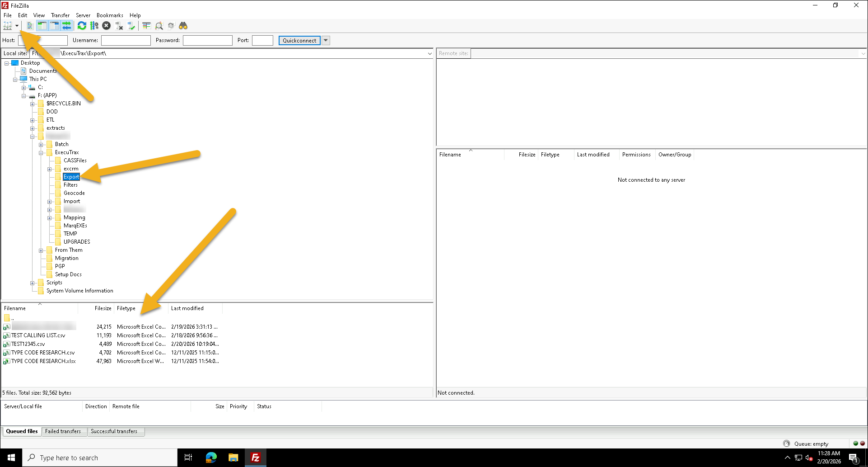The width and height of the screenshot is (868, 467).
Task: Search for remote files using binoculars icon
Action: pyautogui.click(x=183, y=26)
